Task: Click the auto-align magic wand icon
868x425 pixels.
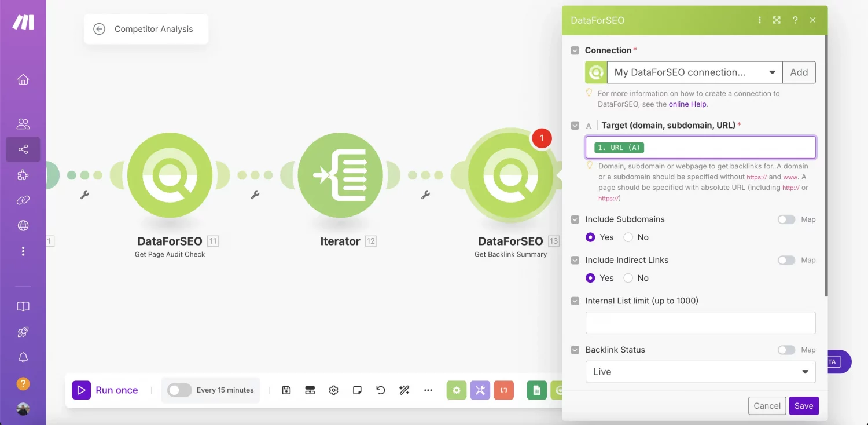Action: (404, 390)
